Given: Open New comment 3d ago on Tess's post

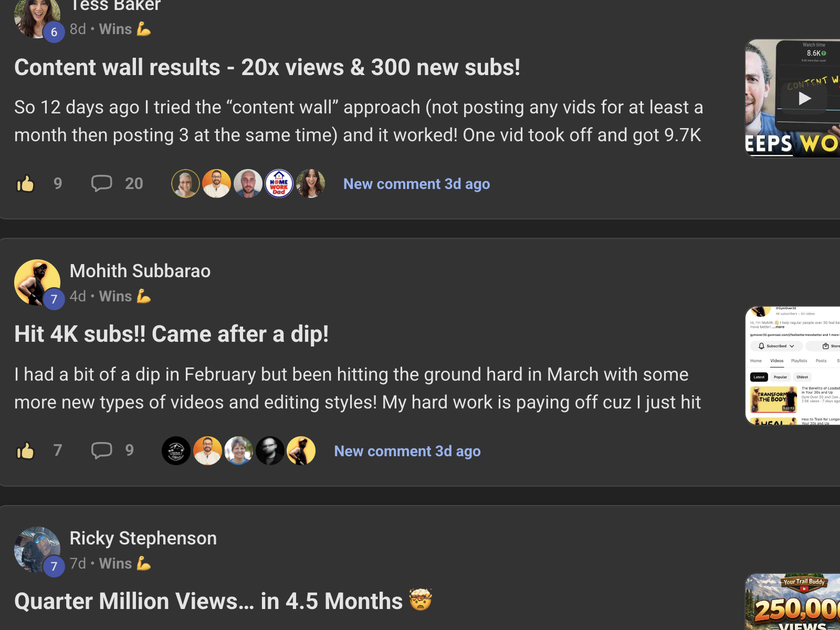Looking at the screenshot, I should click(x=416, y=184).
